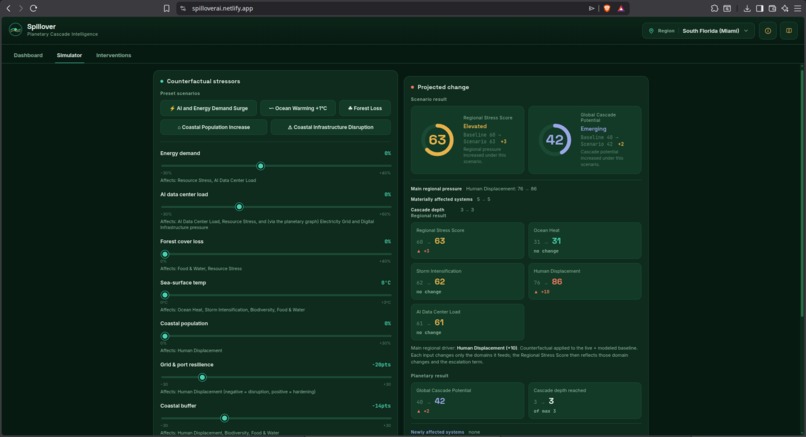Click the '-20pts' Grid & port resilience value

[x=381, y=365]
